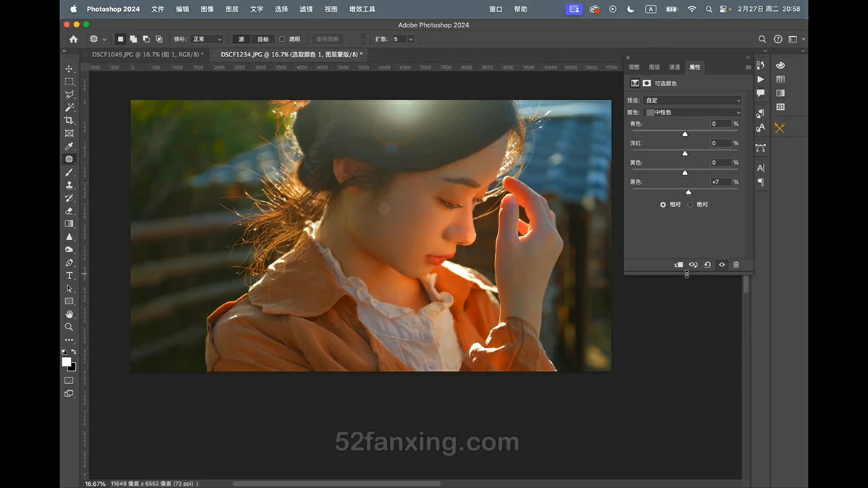This screenshot has width=868, height=488.
Task: Select the 绝对 radio button
Action: [690, 205]
